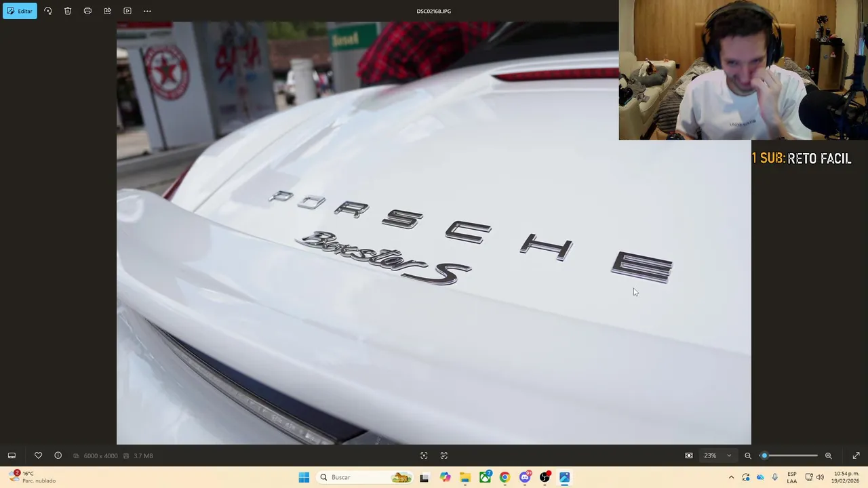This screenshot has width=868, height=488.
Task: Show hidden system tray icons
Action: pyautogui.click(x=731, y=477)
